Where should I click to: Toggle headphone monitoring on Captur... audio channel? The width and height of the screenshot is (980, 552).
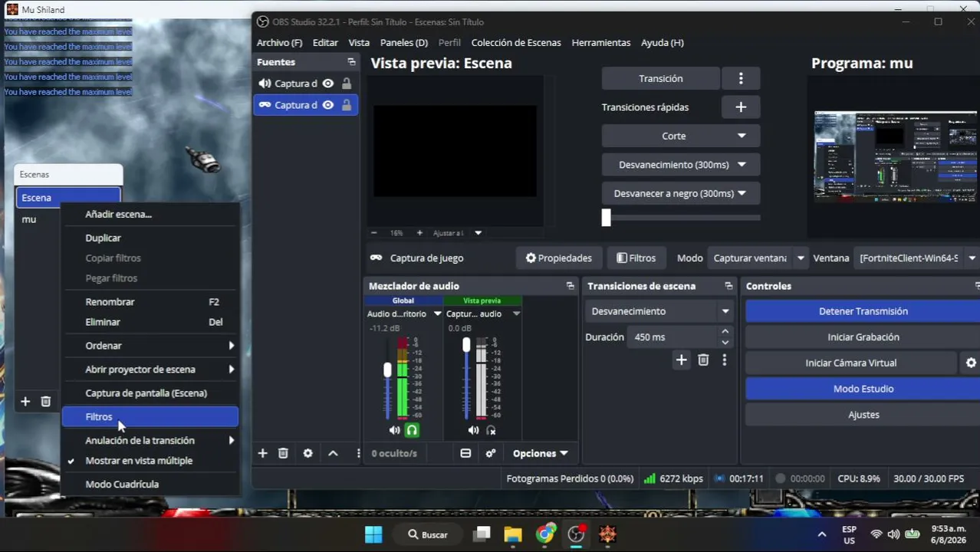point(491,430)
